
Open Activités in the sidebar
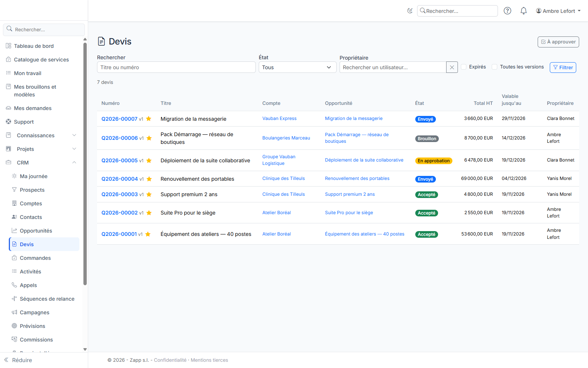click(44, 272)
